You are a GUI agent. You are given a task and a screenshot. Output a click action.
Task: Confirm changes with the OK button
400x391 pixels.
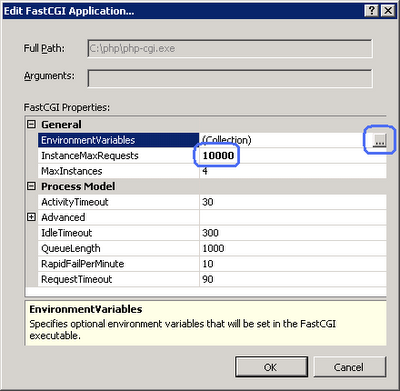[271, 367]
